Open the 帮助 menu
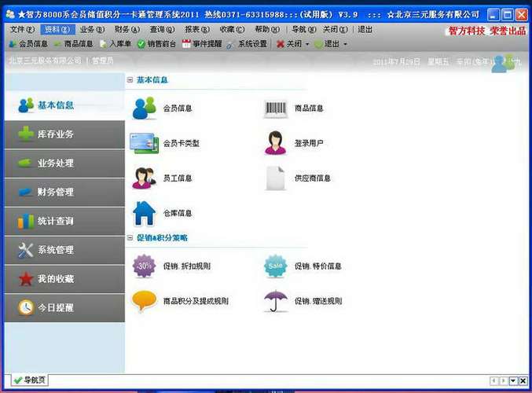Screen dimensions: 532x393 pos(267,30)
